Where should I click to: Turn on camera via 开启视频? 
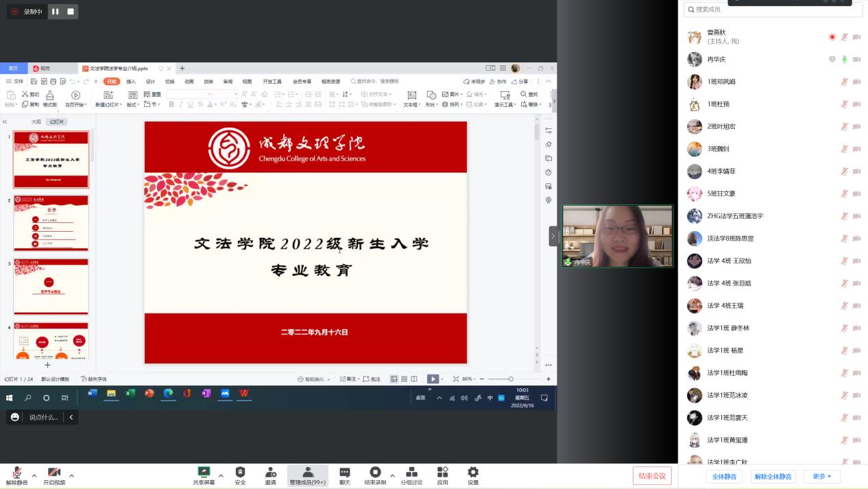click(x=53, y=475)
